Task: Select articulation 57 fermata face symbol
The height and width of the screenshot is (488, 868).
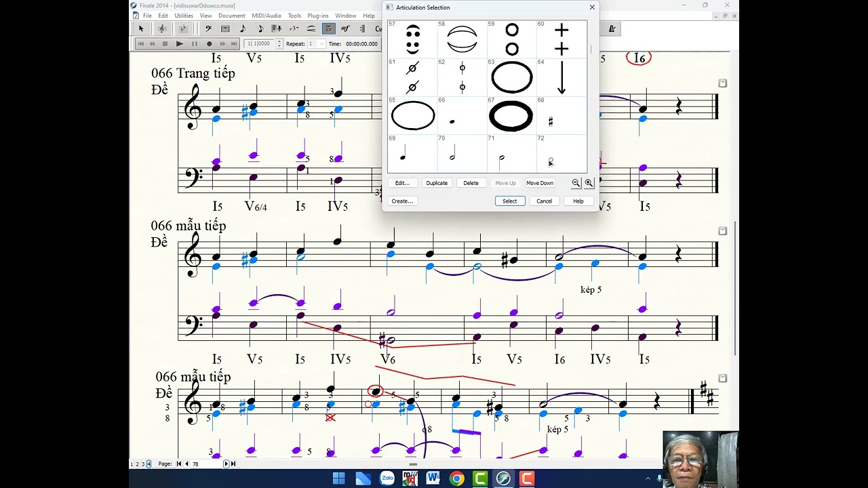Action: point(412,39)
